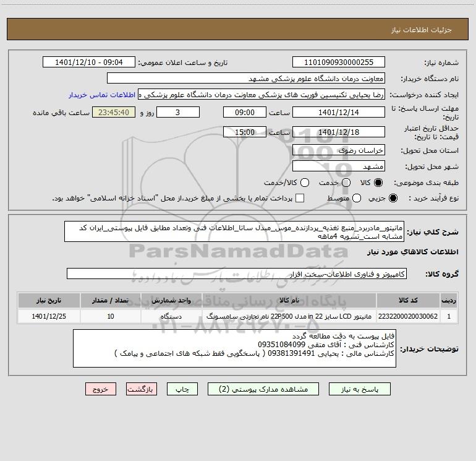The width and height of the screenshot is (476, 461).
Task: Click the price validity date 1401/12/18
Action: [x=339, y=132]
